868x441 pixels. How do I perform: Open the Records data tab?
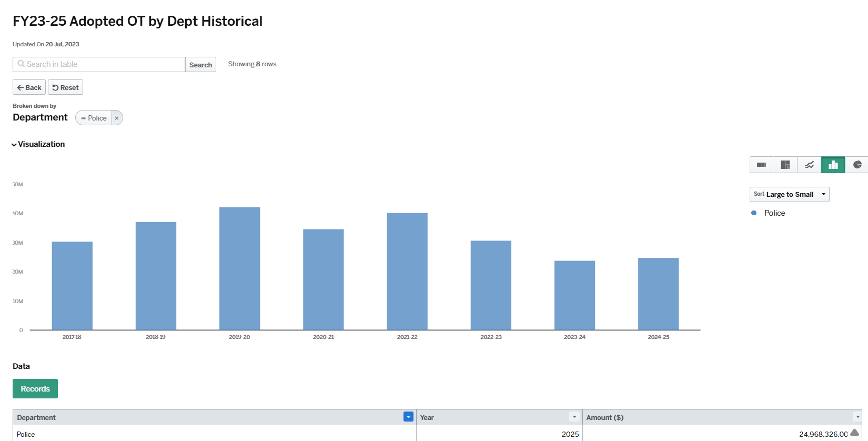35,389
